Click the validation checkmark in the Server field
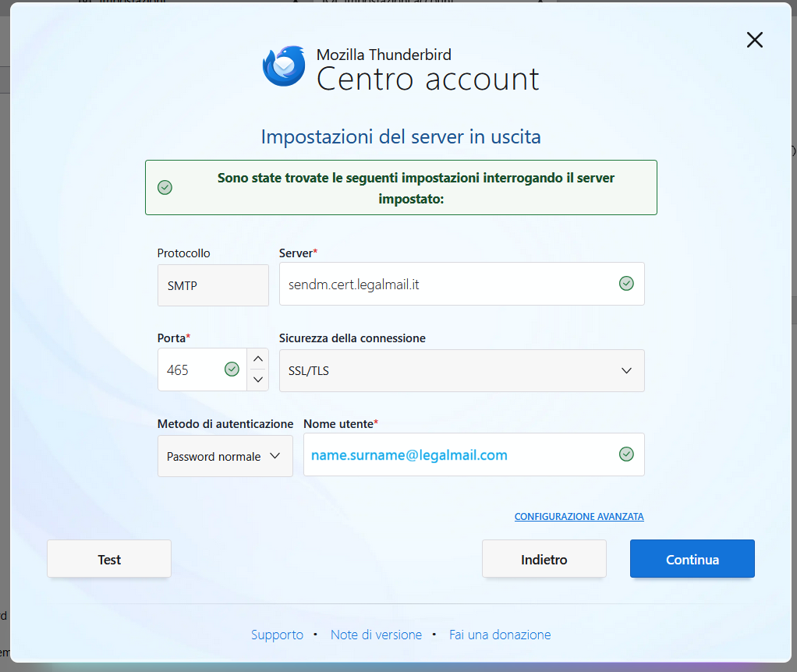The image size is (797, 672). 625,284
